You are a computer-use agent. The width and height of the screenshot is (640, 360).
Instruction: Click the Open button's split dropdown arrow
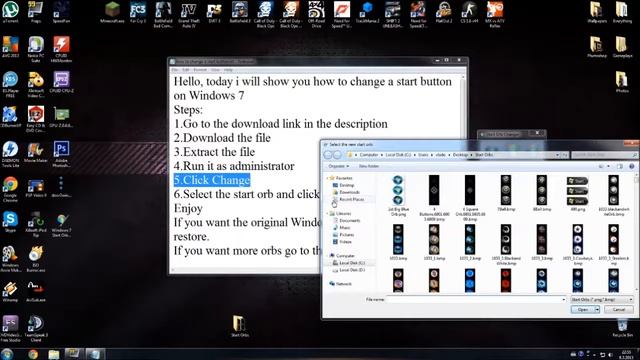(x=597, y=310)
